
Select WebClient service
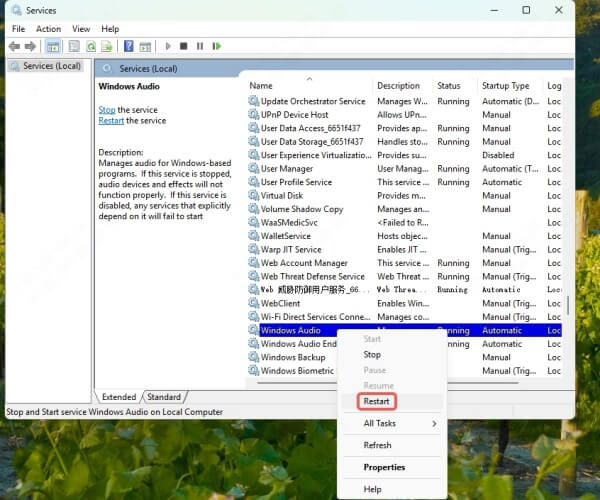pos(405,303)
